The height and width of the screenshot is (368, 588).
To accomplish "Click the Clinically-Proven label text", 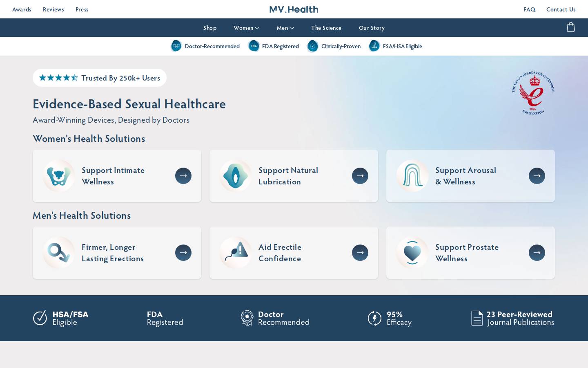I will (341, 46).
